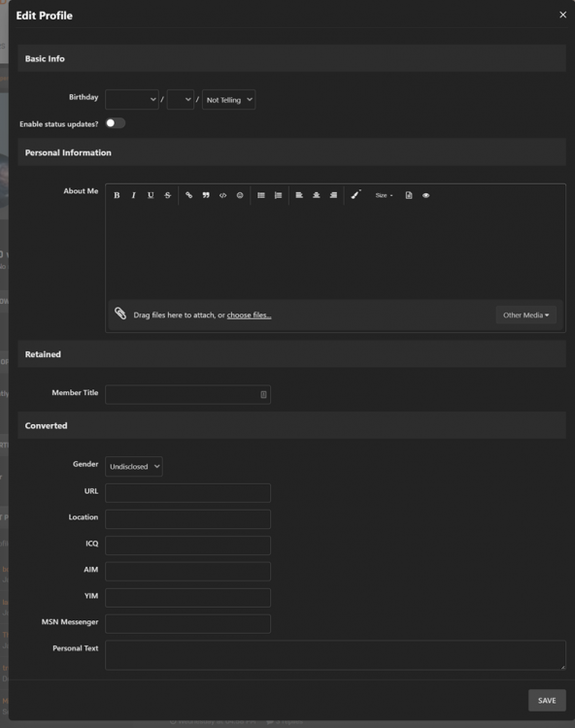Viewport: 575px width, 728px height.
Task: Apply underline formatting in the editor
Action: (151, 195)
